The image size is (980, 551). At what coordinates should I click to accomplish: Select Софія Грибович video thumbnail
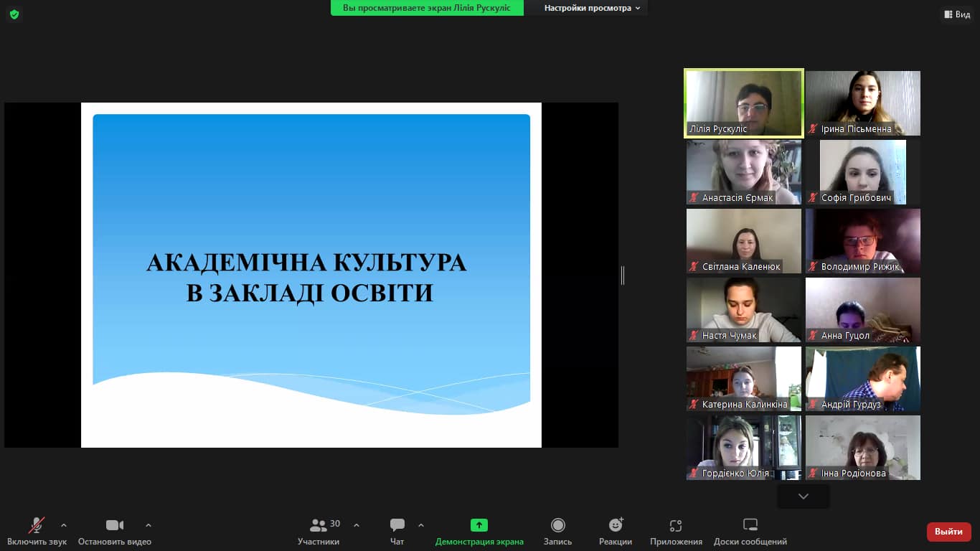pos(863,172)
